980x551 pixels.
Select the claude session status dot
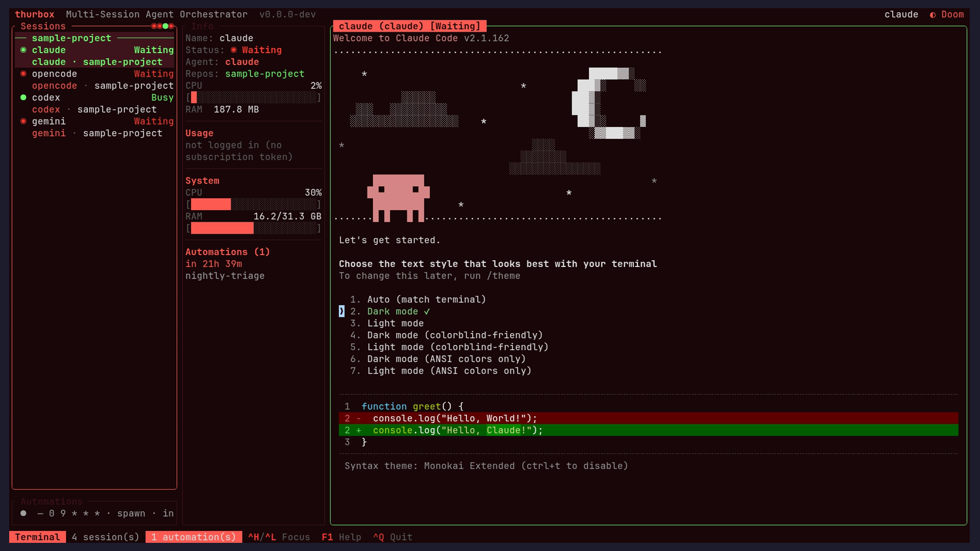coord(23,50)
